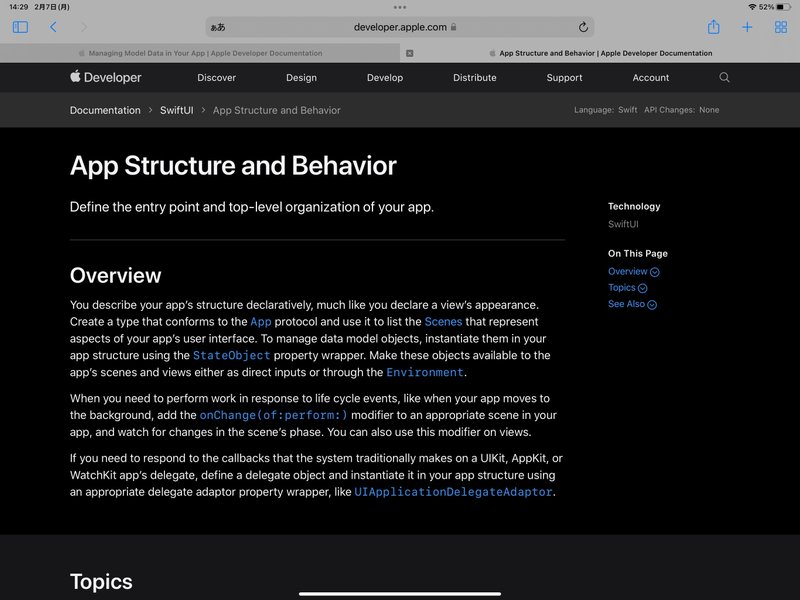The width and height of the screenshot is (800, 600).
Task: Tap the Wi-Fi status icon
Action: (752, 7)
